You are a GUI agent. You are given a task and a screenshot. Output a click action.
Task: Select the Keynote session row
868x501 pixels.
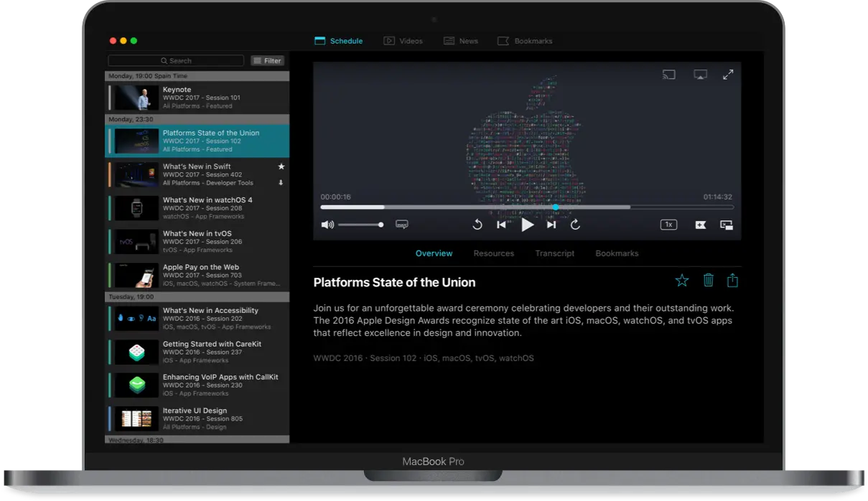(x=197, y=98)
